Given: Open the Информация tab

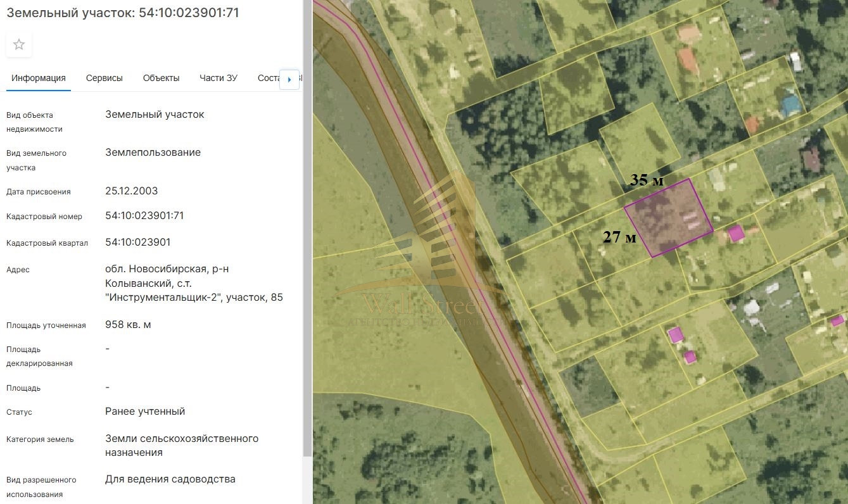Looking at the screenshot, I should click(39, 79).
